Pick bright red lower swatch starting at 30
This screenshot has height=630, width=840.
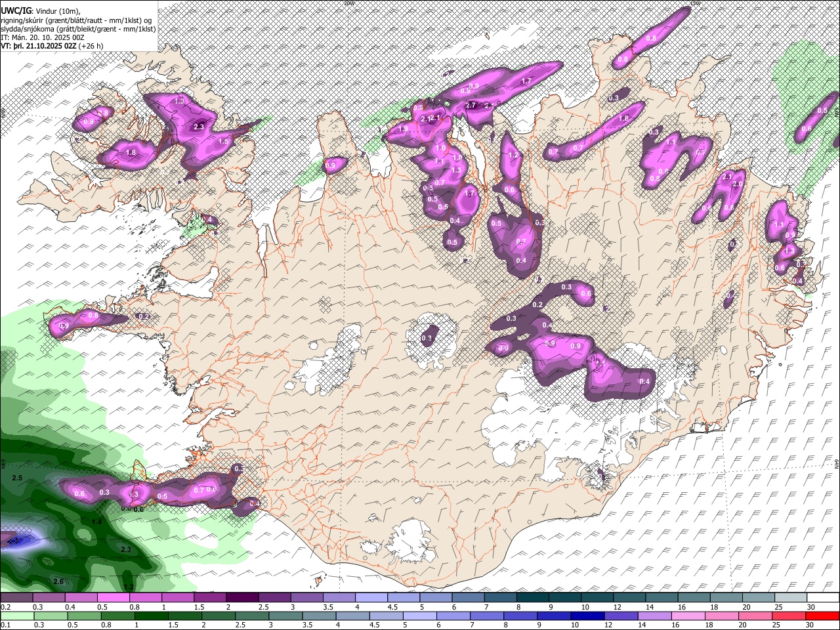tap(822, 616)
